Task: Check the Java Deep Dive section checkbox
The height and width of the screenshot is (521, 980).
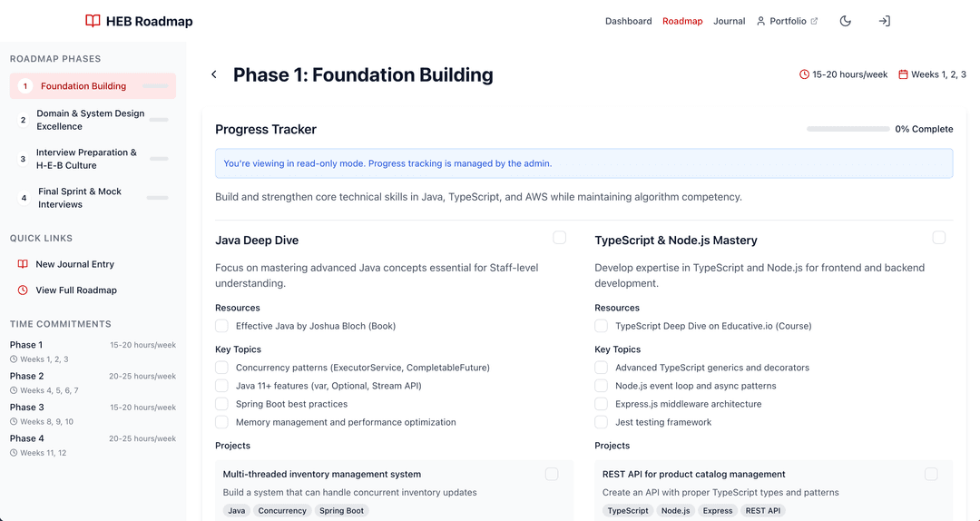Action: point(559,238)
